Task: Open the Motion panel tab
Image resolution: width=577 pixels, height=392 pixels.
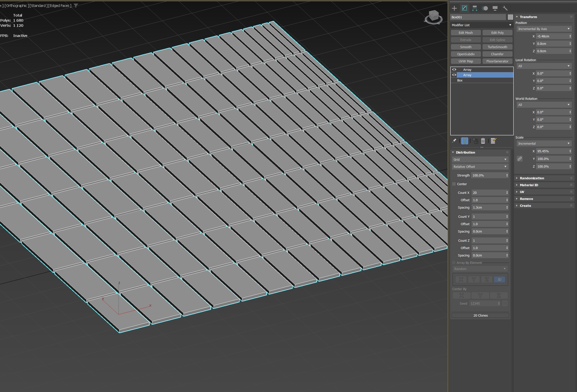Action: click(485, 8)
